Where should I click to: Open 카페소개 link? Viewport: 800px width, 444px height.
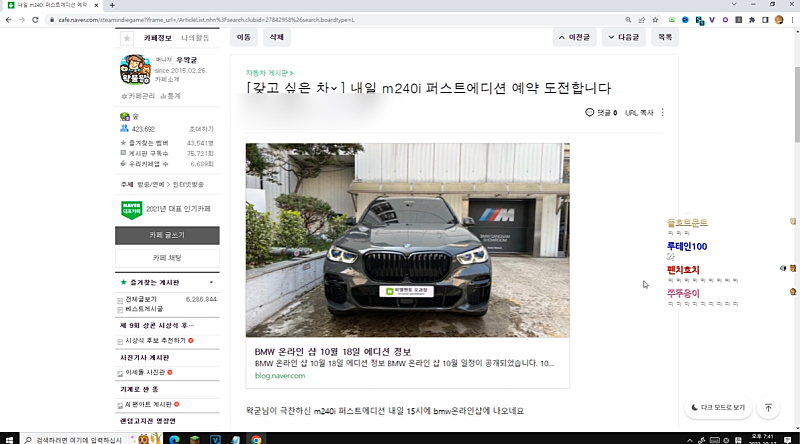pyautogui.click(x=167, y=80)
